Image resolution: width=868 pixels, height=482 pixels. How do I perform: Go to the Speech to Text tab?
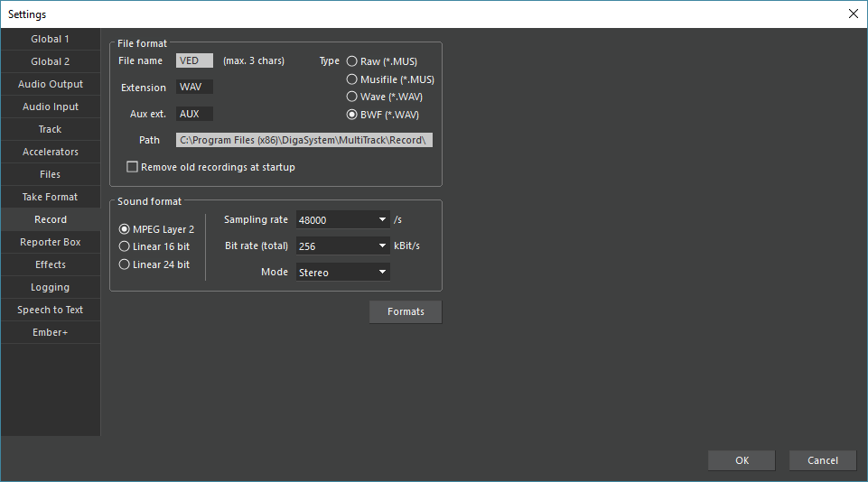51,310
